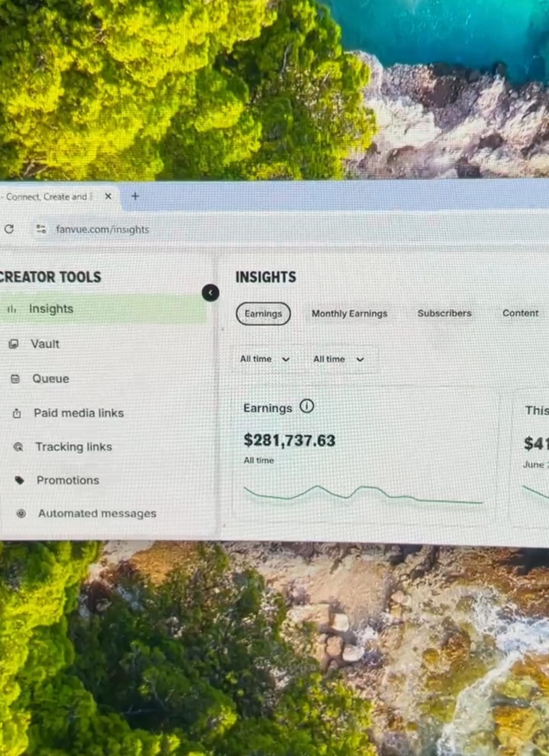Click the Vault icon in sidebar

click(14, 344)
